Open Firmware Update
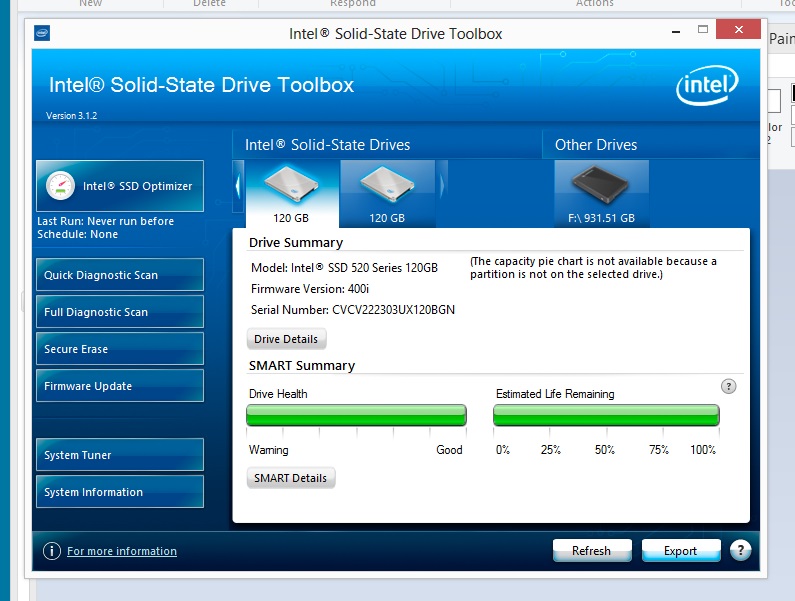Image resolution: width=795 pixels, height=601 pixels. pyautogui.click(x=120, y=386)
